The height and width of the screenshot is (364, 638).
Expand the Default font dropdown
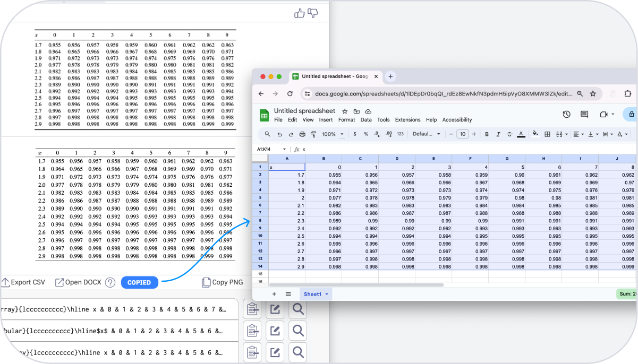coord(427,134)
